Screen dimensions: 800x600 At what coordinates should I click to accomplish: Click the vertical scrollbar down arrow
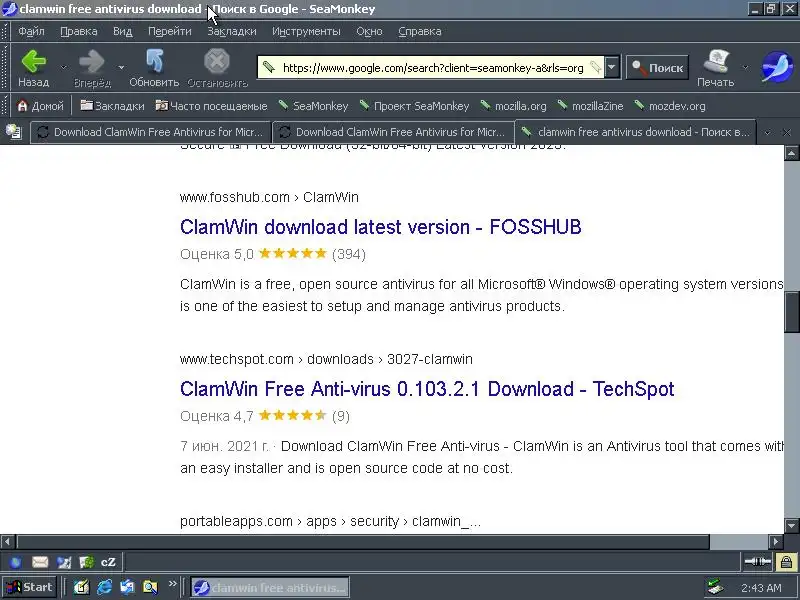tap(792, 526)
